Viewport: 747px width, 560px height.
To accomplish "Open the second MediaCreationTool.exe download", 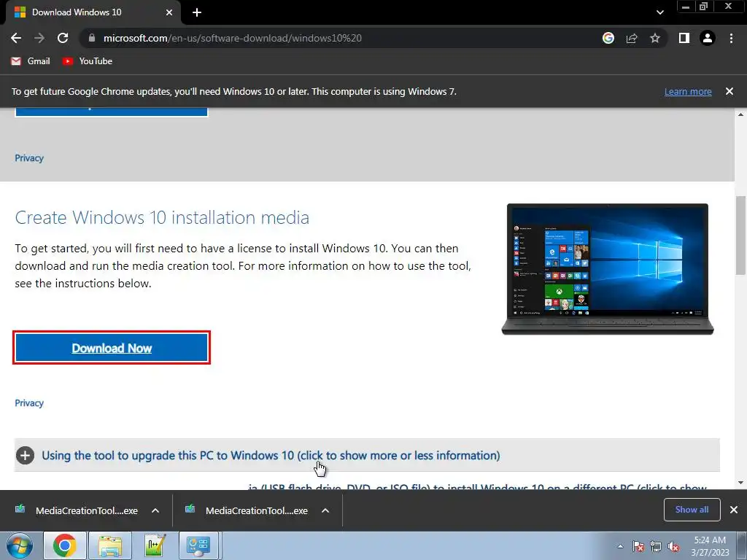I will coord(247,510).
